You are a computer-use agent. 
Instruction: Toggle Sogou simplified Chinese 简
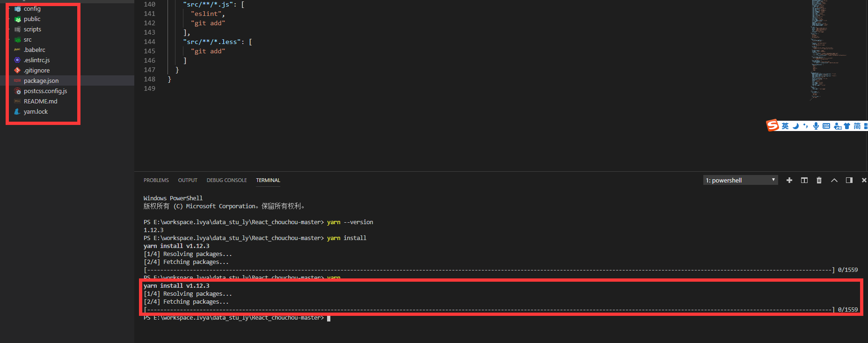[857, 126]
